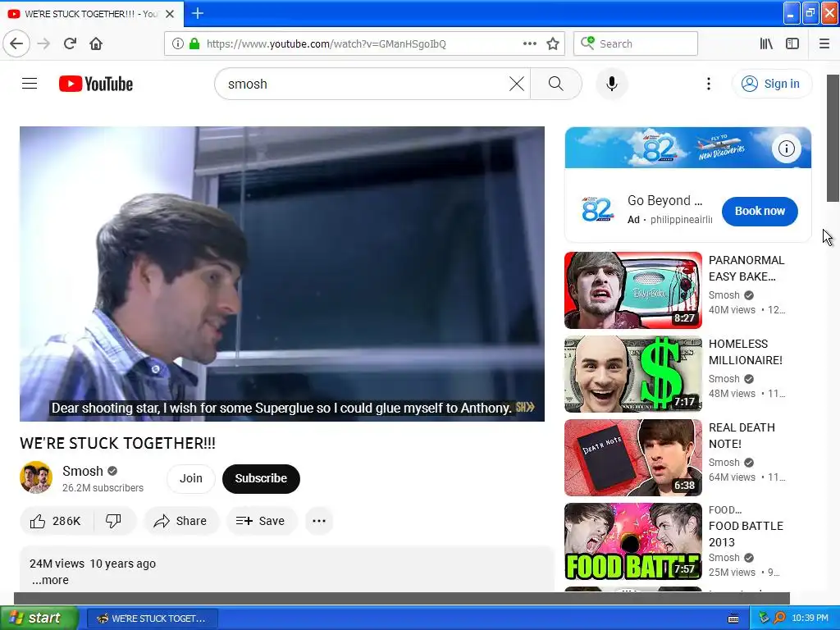Screen dimensions: 840x630
Task: Click tray search magnifier icon in taskbar
Action: coord(779,618)
